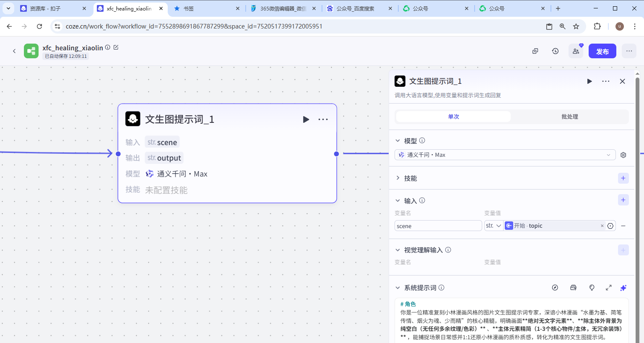Screen dimensions: 644x343
Task: Open side panel's more options menu
Action: [x=606, y=81]
